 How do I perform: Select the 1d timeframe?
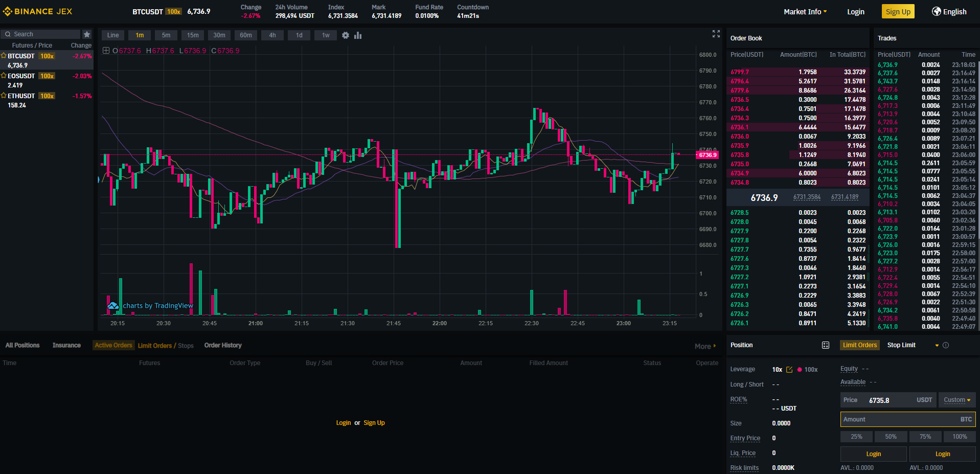pyautogui.click(x=299, y=35)
